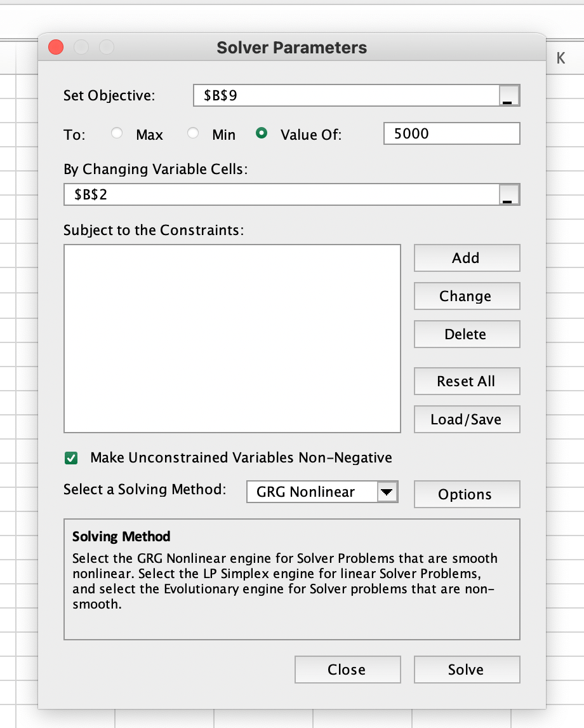Click the Reset All button

pyautogui.click(x=467, y=381)
